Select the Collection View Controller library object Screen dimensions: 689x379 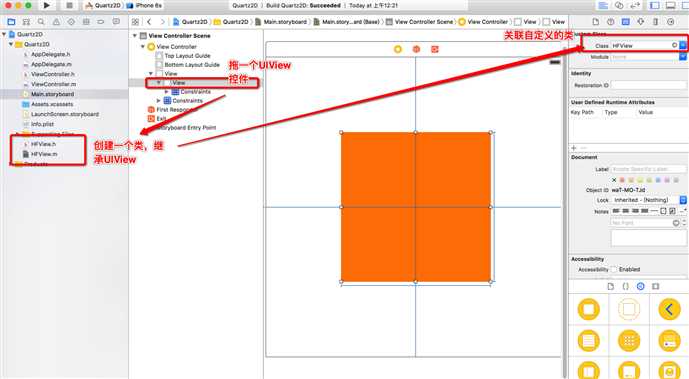pyautogui.click(x=629, y=341)
